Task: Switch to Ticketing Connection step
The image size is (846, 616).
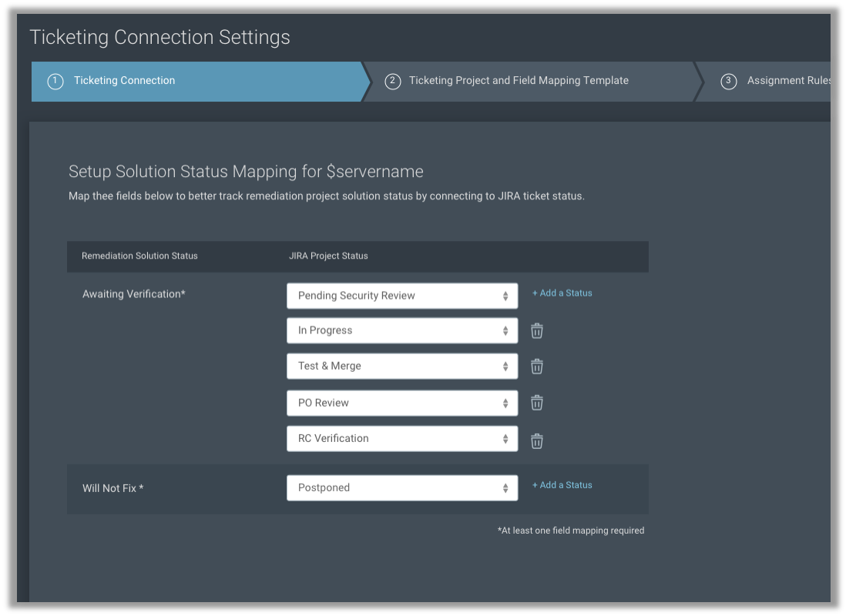Action: point(125,81)
